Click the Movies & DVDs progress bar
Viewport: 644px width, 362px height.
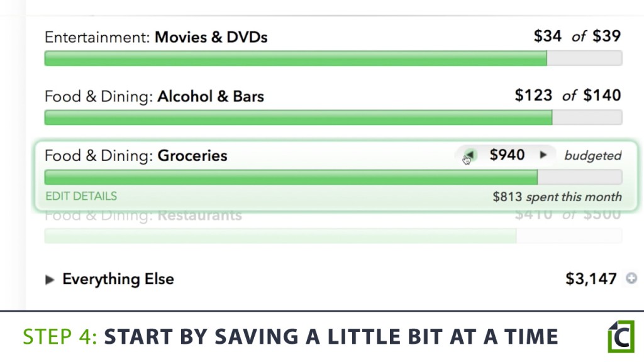[x=333, y=58]
